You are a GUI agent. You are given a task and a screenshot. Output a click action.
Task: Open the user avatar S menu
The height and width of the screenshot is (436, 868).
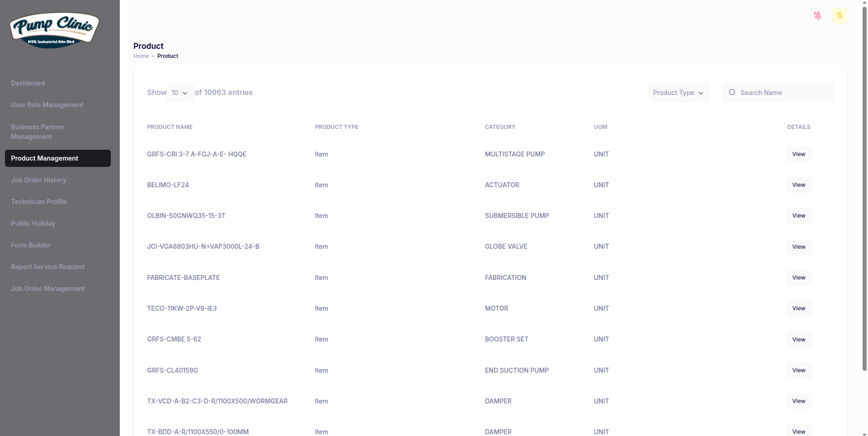839,16
